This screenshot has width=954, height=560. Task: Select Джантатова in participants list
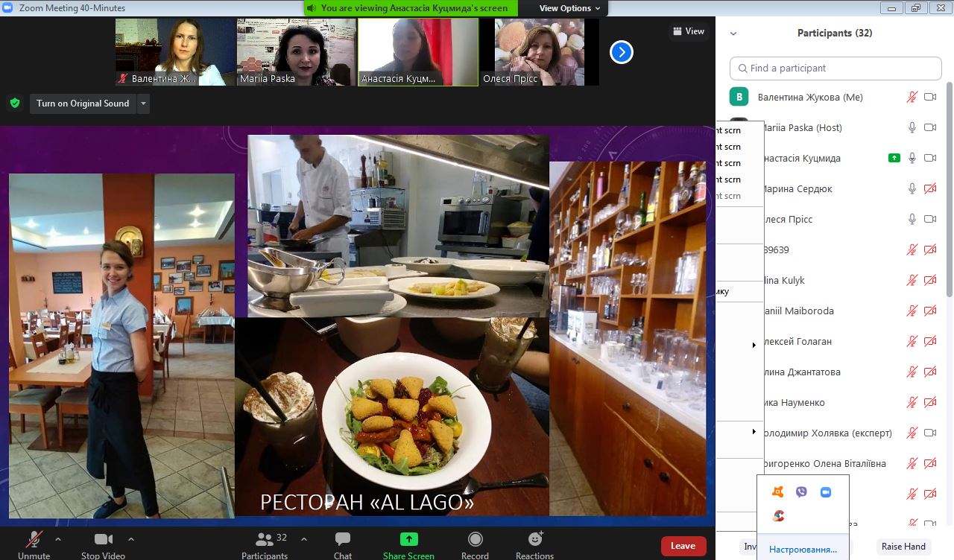coord(833,372)
